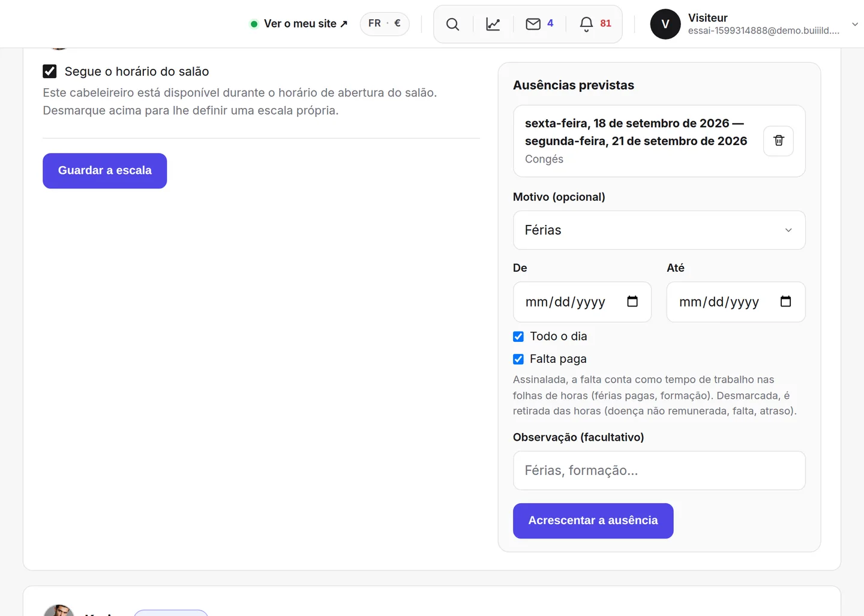Screen dimensions: 864x616
Task: Open the FR · € language selector
Action: [385, 23]
